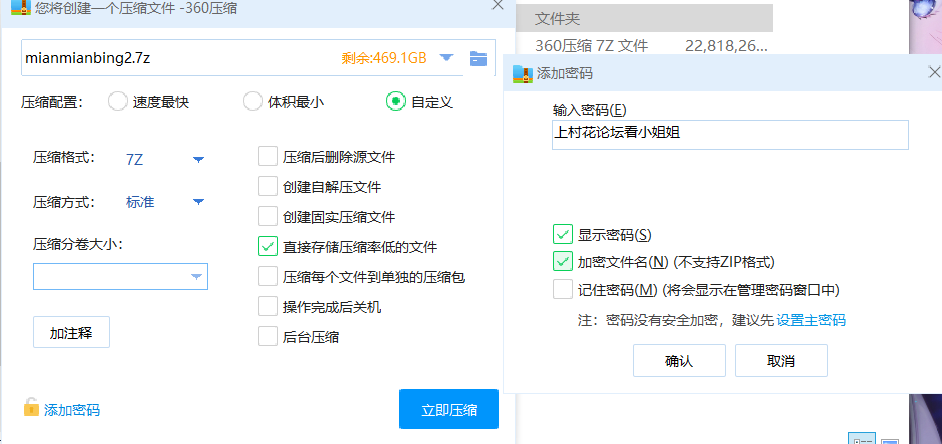The image size is (942, 444).
Task: Close the 添加密码 dialog
Action: (x=935, y=73)
